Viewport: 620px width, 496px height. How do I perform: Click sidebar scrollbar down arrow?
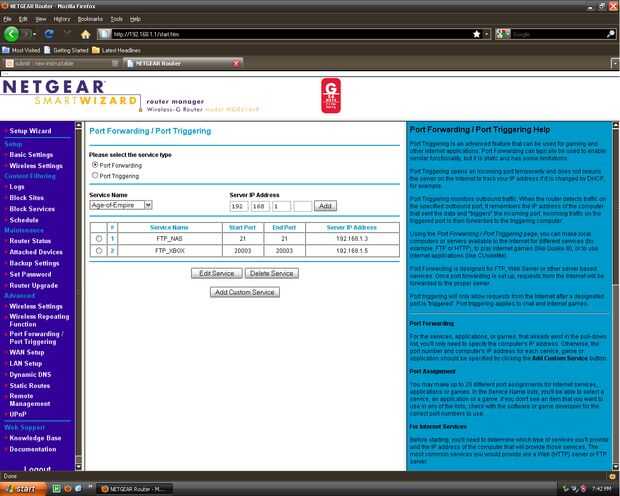tap(78, 467)
